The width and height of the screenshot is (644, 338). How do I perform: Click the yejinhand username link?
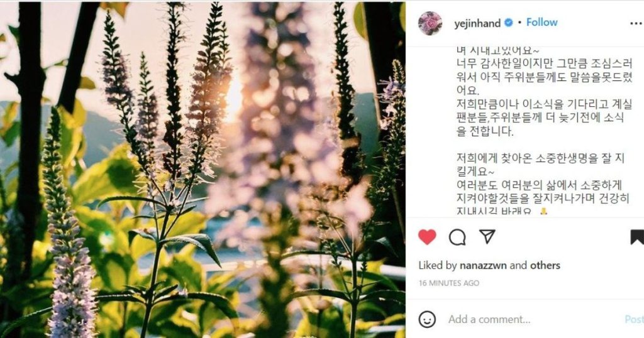(x=477, y=23)
